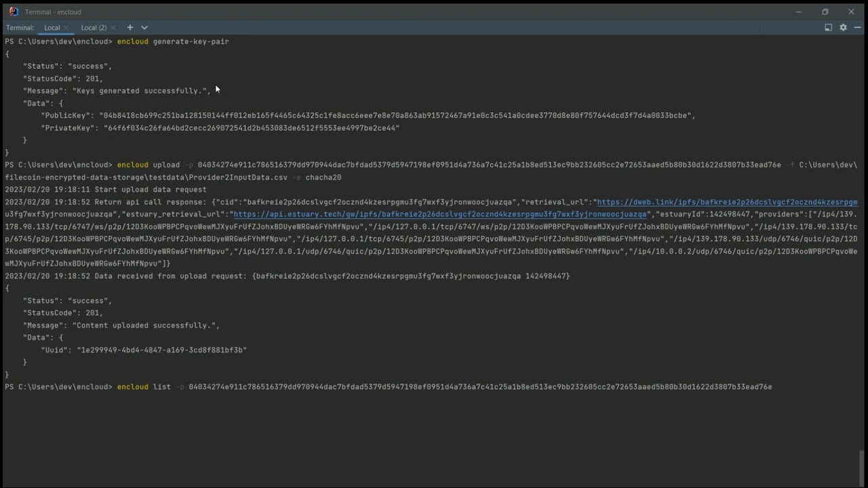The height and width of the screenshot is (488, 868).
Task: Click "Data received from upload request" line
Action: coord(287,276)
